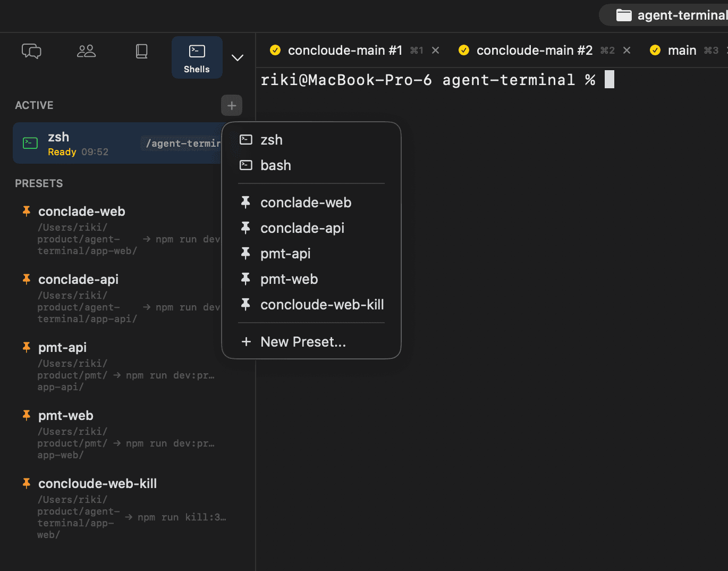Close the concloude-main #2 tab
Screen dimensions: 728x571
coord(627,51)
